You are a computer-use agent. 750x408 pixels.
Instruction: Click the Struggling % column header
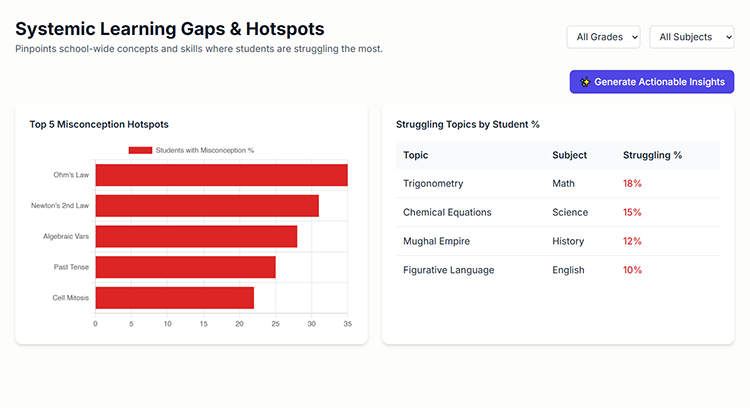click(x=652, y=155)
